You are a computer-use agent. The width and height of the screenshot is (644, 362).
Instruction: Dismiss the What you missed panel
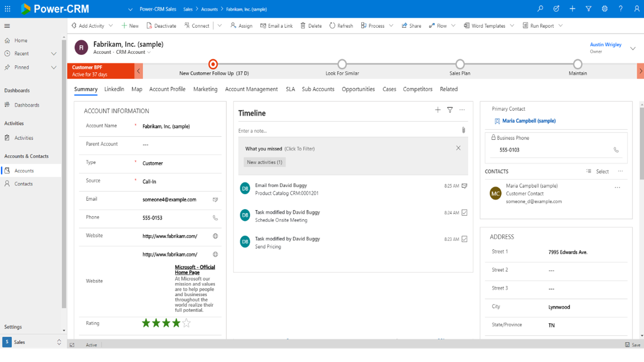point(458,148)
